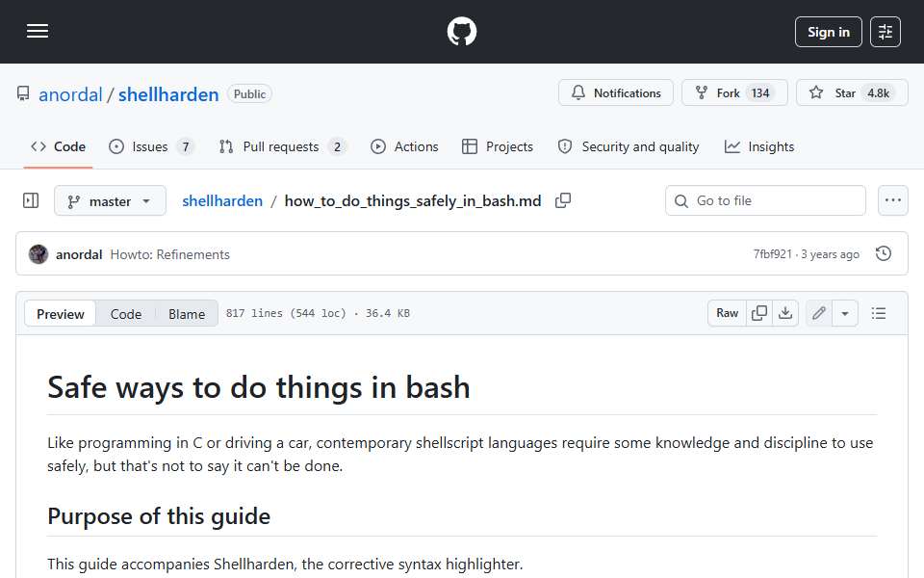Open the edit options dropdown arrow
Viewport: 924px width, 578px height.
coord(844,313)
